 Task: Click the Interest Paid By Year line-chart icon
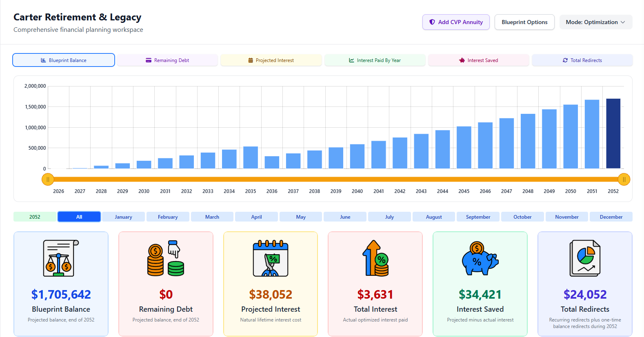click(x=351, y=60)
